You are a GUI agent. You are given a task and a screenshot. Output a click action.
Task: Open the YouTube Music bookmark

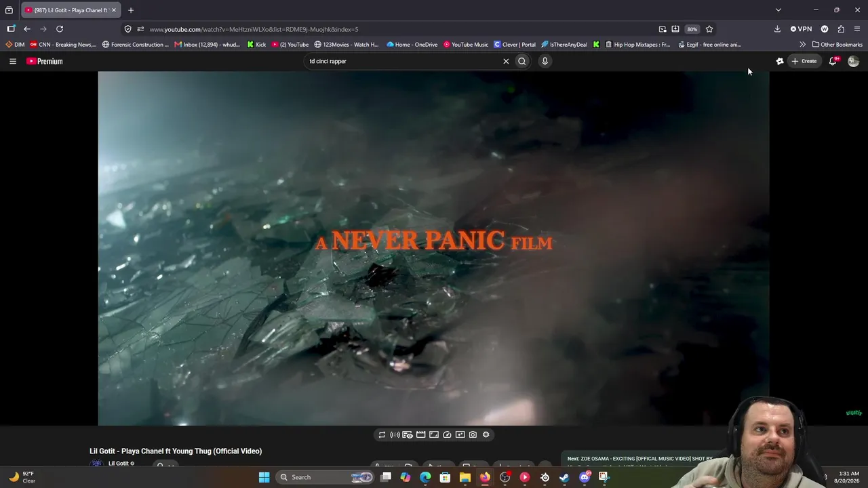[x=466, y=45]
